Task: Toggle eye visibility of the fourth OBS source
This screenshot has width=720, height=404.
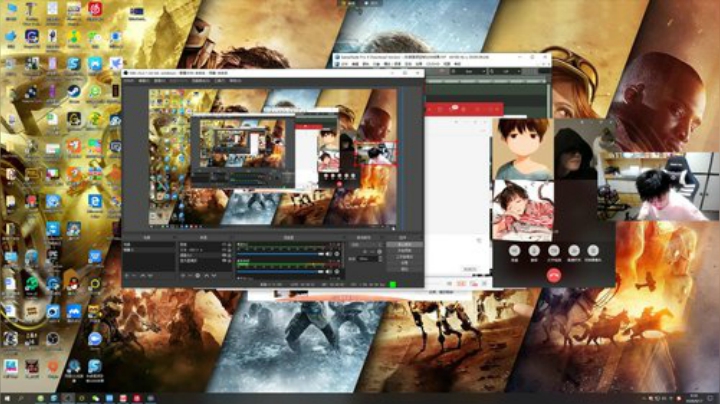Action: point(224,260)
